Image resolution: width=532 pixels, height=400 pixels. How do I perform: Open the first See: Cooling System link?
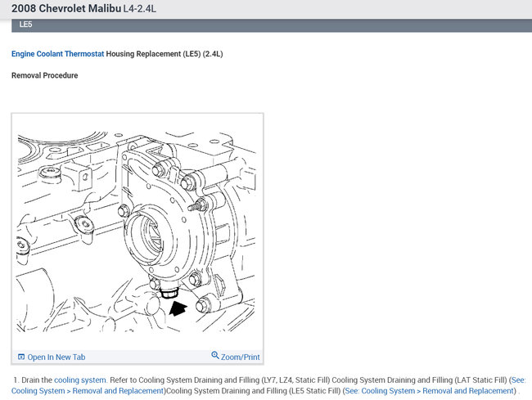point(518,380)
